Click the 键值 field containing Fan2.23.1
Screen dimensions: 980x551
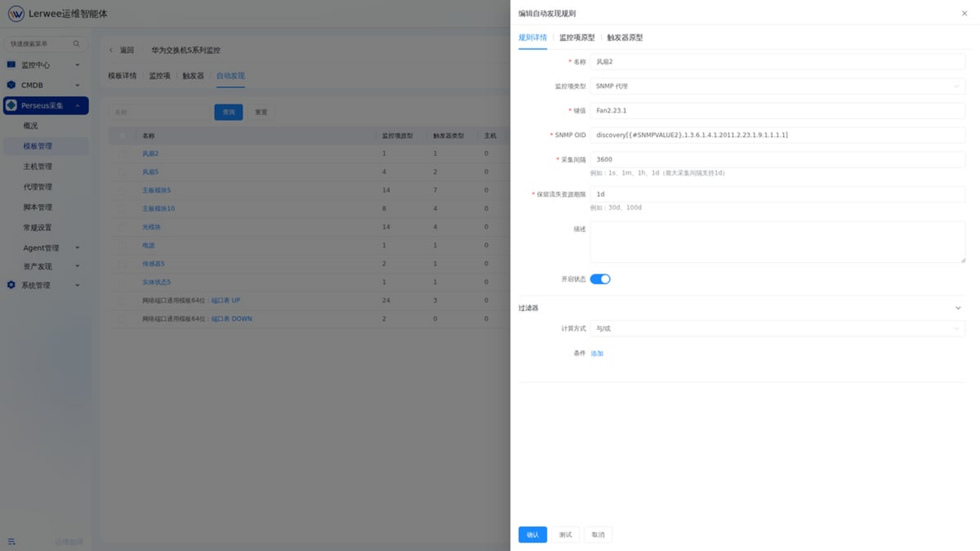click(x=777, y=111)
